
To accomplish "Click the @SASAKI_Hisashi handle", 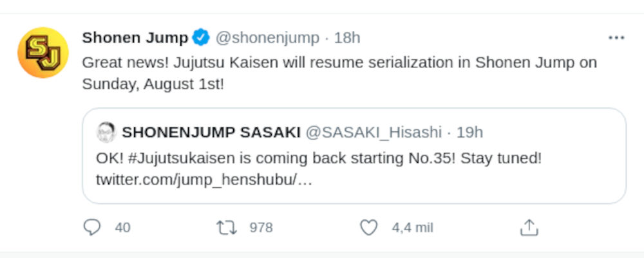I will (373, 133).
